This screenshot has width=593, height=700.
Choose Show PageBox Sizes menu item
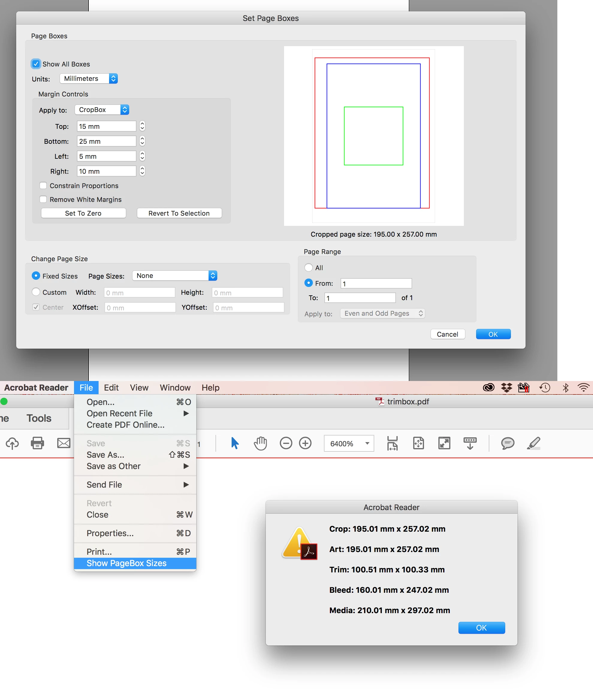pos(126,563)
